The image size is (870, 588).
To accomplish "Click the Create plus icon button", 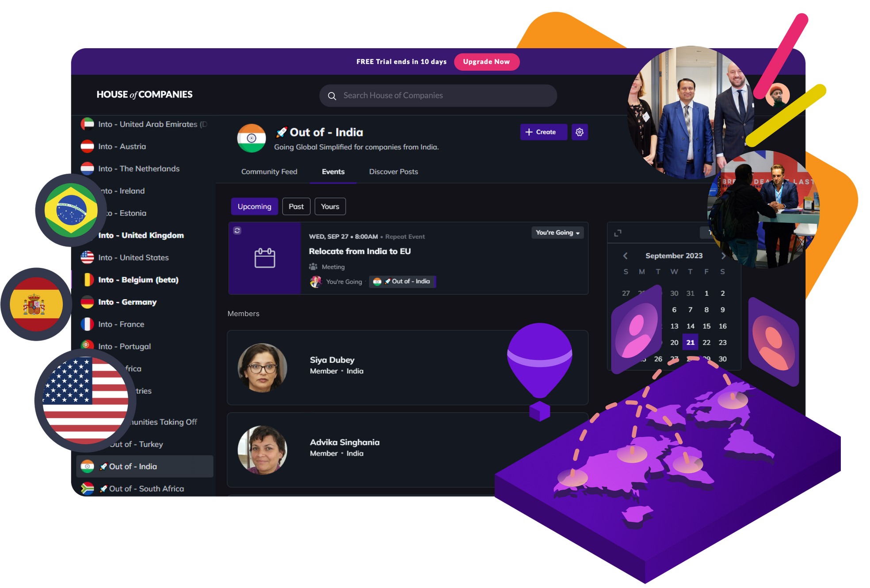I will pos(541,132).
